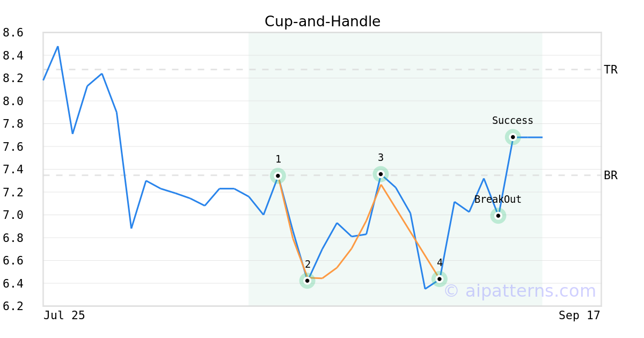Click the Sep 17 date label
This screenshot has height=338, width=644.
point(579,315)
